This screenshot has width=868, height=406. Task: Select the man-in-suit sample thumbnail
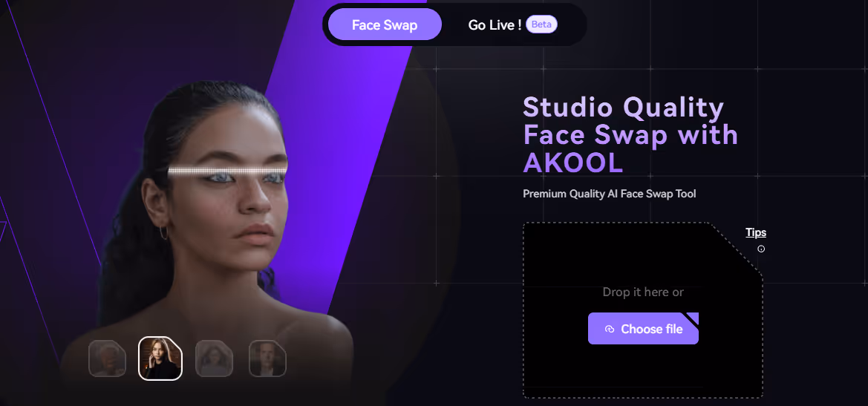pyautogui.click(x=267, y=358)
